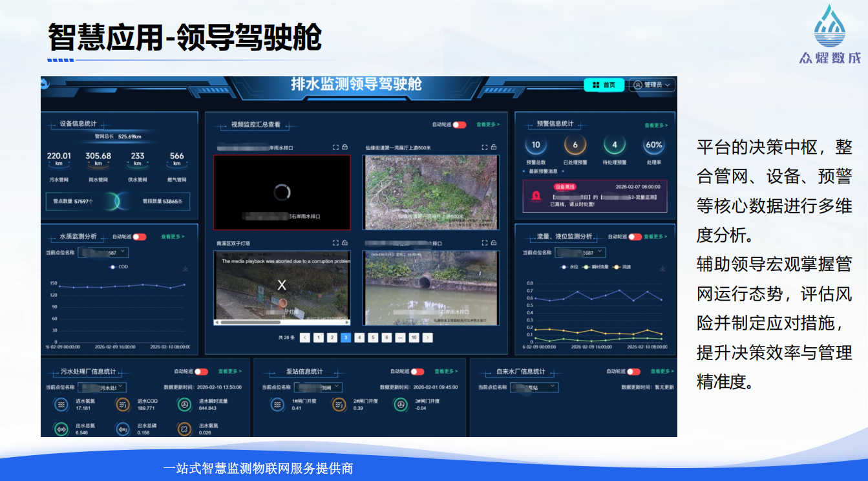Go to video page 5

click(x=373, y=337)
